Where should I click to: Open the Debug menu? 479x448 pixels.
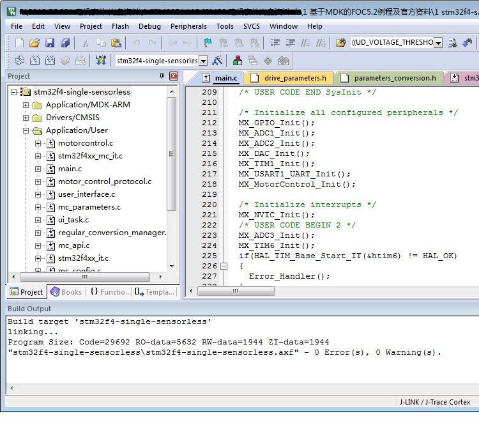click(x=149, y=26)
